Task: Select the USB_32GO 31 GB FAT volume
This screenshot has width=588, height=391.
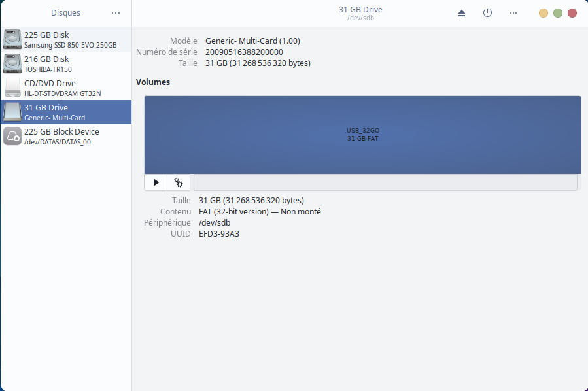Action: pos(362,135)
